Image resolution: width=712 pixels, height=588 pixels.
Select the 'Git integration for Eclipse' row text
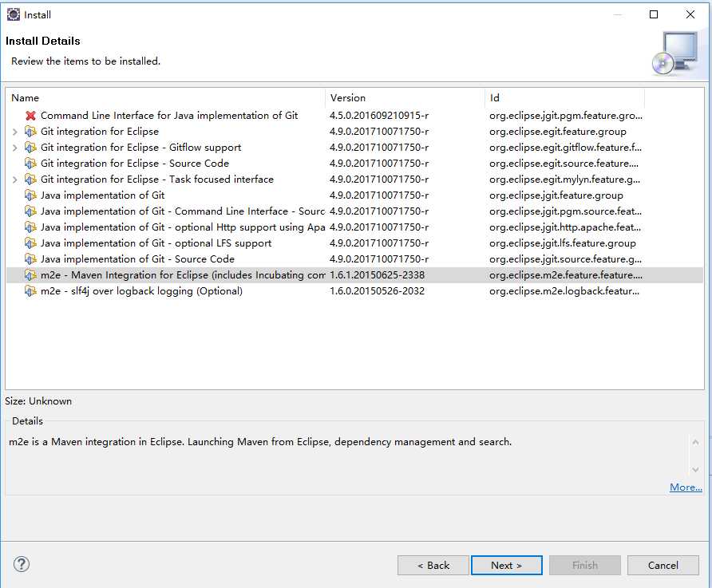(x=100, y=132)
